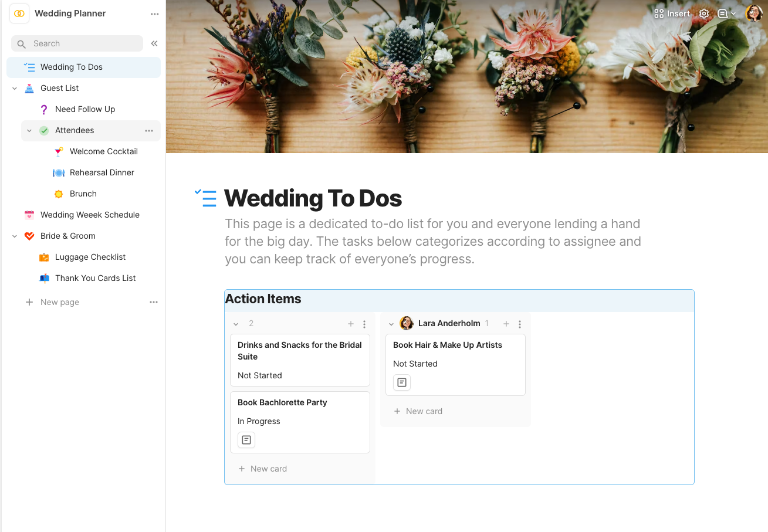
Task: Click the Not Started status on Drinks and Snacks card
Action: 260,375
